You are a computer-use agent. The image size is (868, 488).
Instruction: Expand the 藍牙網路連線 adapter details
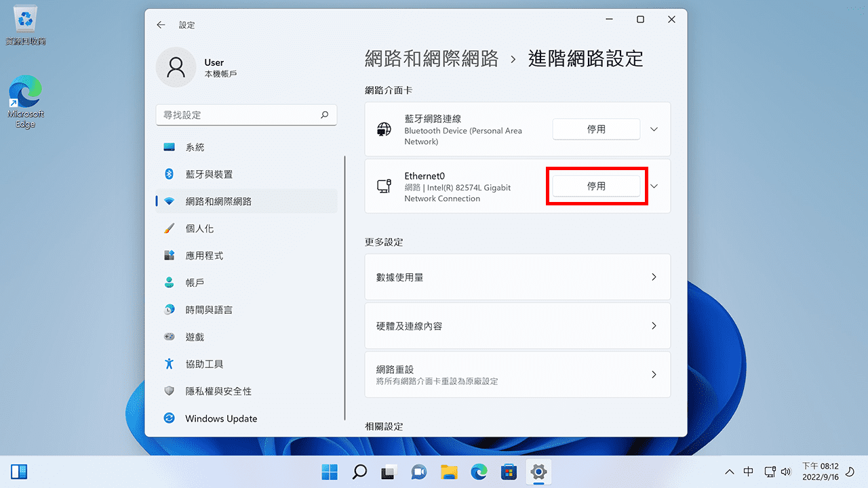point(652,129)
